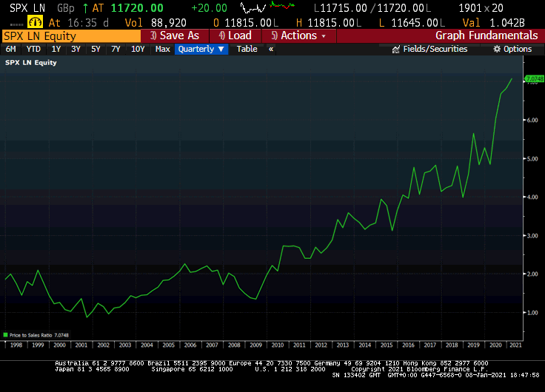Collapse toolbar with the double chevron
Image resolution: width=545 pixels, height=392 pixels.
point(271,50)
